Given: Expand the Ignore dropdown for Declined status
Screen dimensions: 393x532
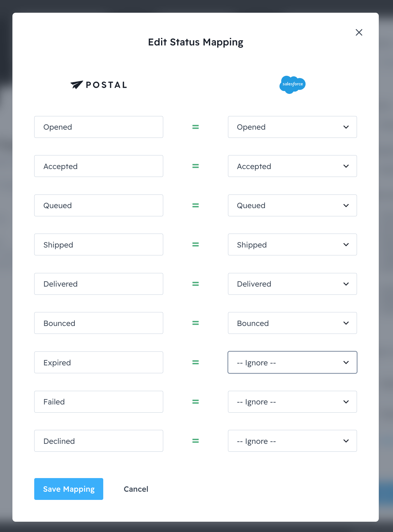Looking at the screenshot, I should [x=292, y=441].
